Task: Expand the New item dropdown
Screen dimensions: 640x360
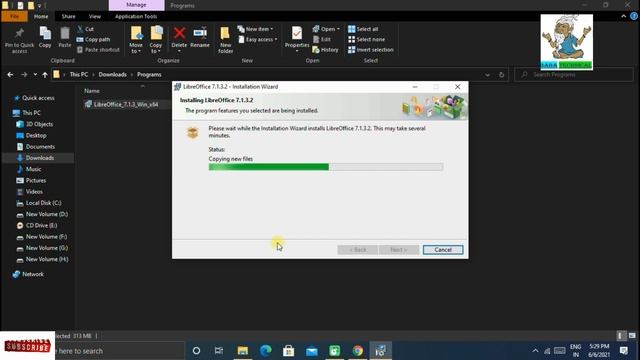Action: [x=256, y=29]
